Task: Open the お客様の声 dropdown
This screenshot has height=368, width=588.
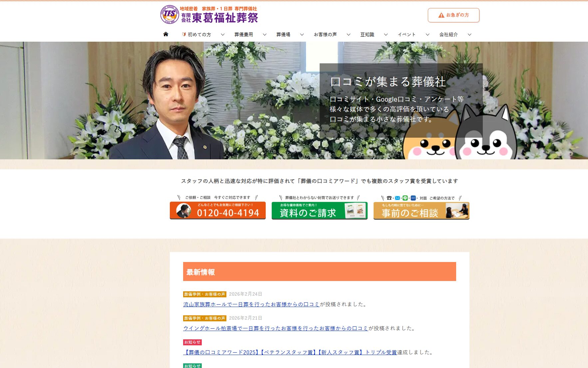Action: (x=348, y=34)
